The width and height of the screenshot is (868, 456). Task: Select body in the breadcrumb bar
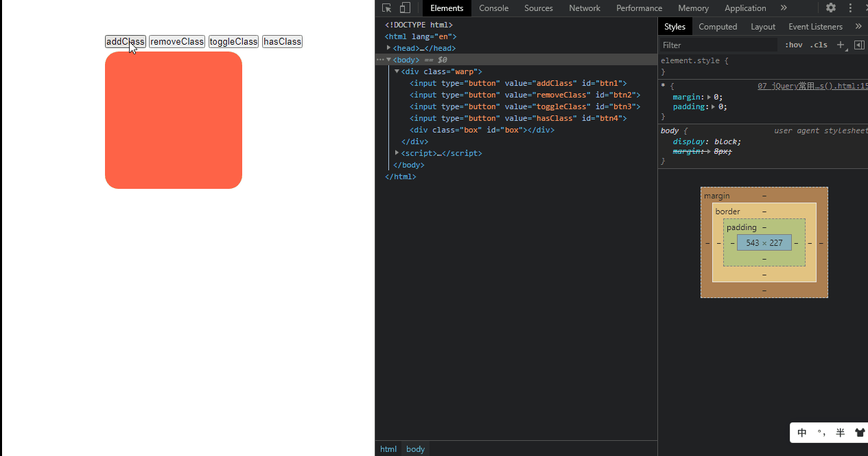(416, 449)
